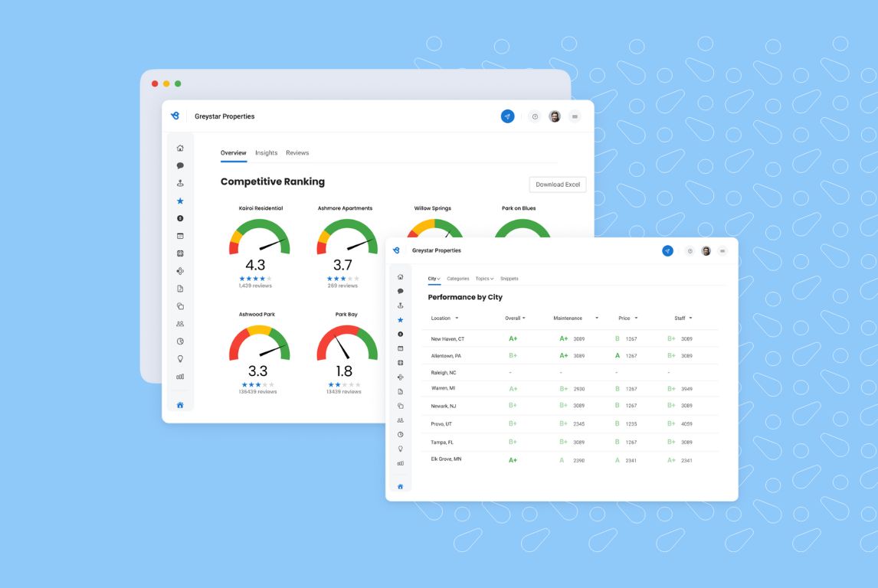The width and height of the screenshot is (878, 588).
Task: Select the Park Bay 1.8 gauge
Action: (347, 344)
